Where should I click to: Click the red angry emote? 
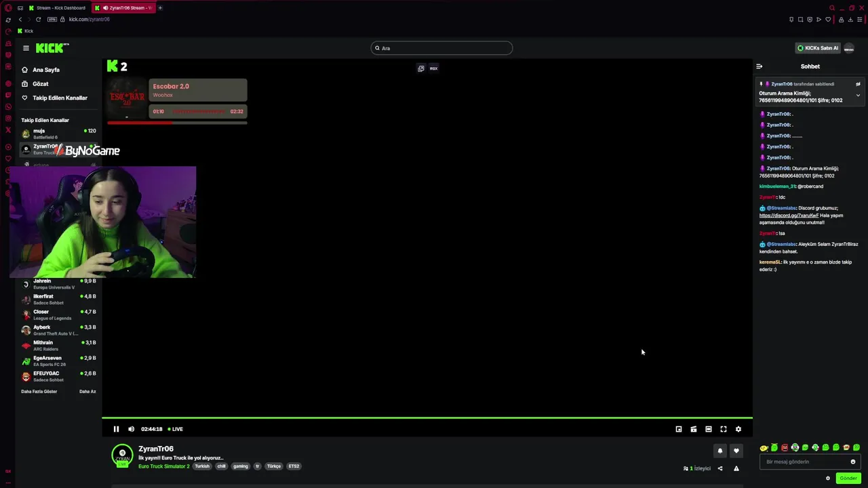point(785,448)
